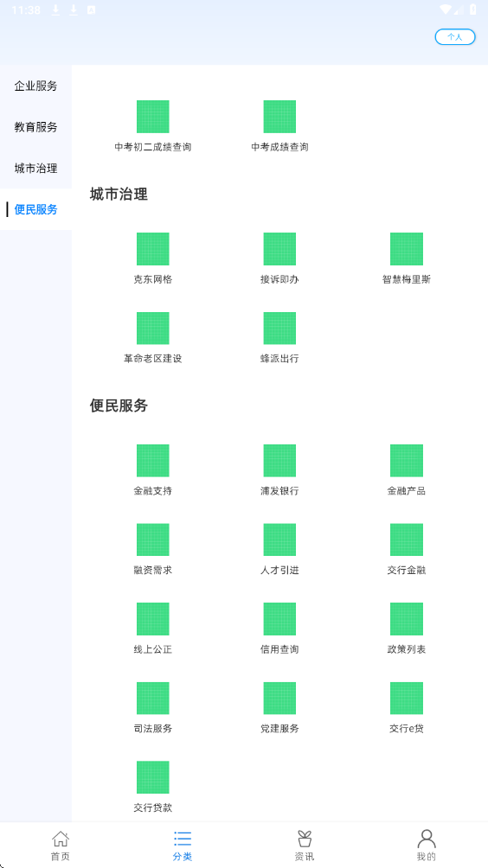The width and height of the screenshot is (488, 868).
Task: Go to the 首页 home tab
Action: pos(61,846)
